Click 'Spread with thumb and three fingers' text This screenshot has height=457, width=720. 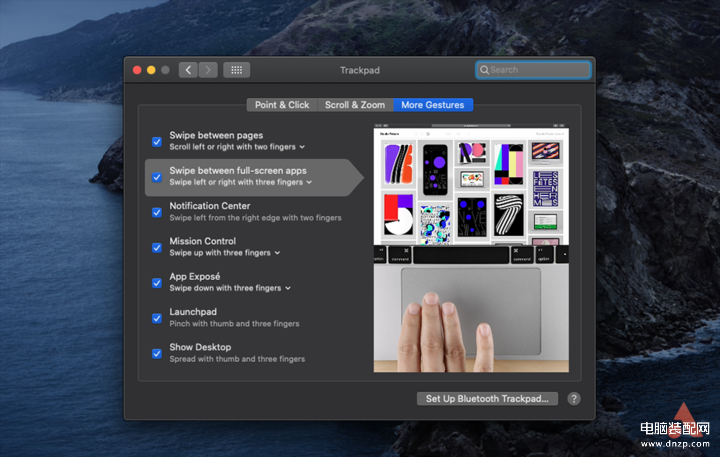pyautogui.click(x=237, y=359)
